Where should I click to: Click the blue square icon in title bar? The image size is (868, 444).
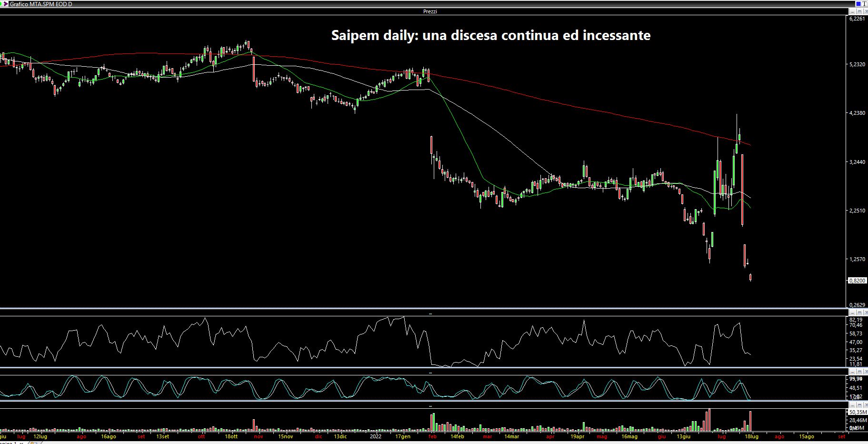coord(858,3)
